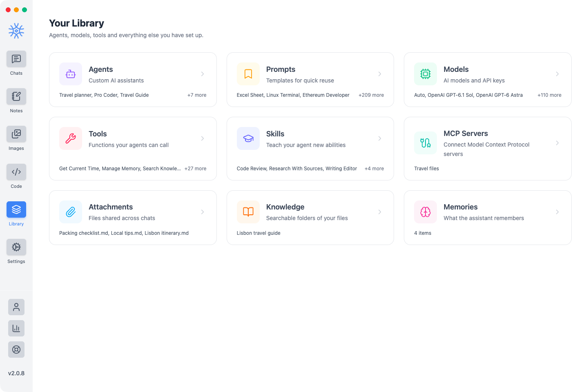Click the "+110 more" models text
The image size is (588, 392).
[549, 95]
